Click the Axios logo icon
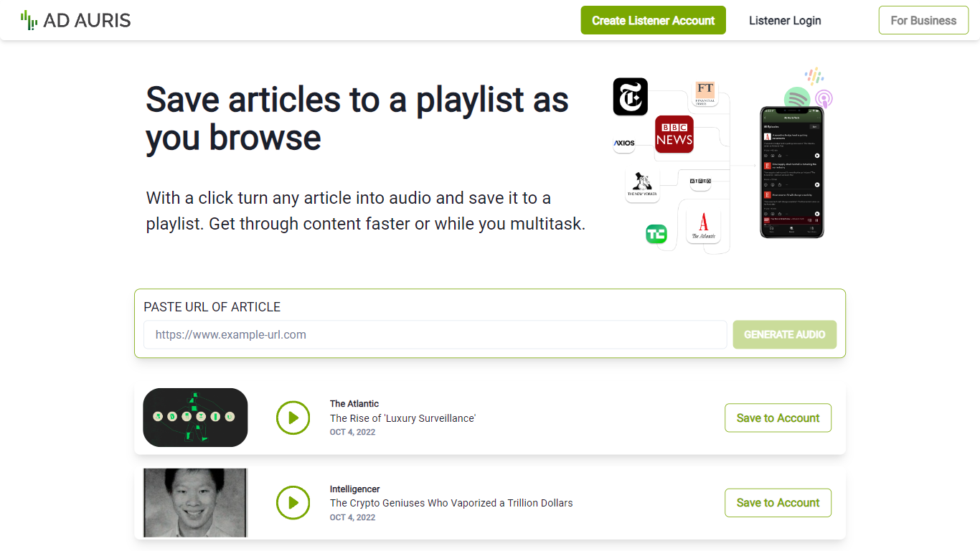 [x=624, y=143]
